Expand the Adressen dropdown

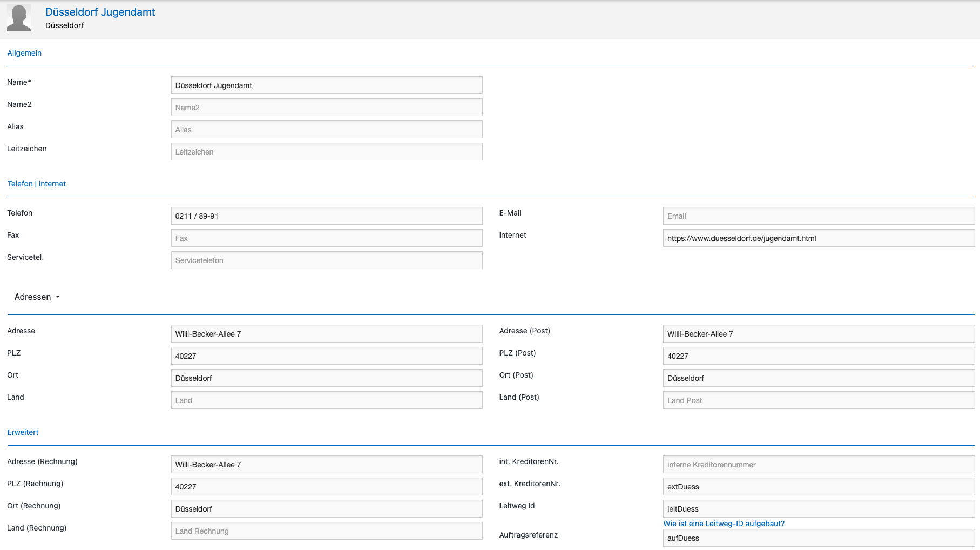point(37,297)
